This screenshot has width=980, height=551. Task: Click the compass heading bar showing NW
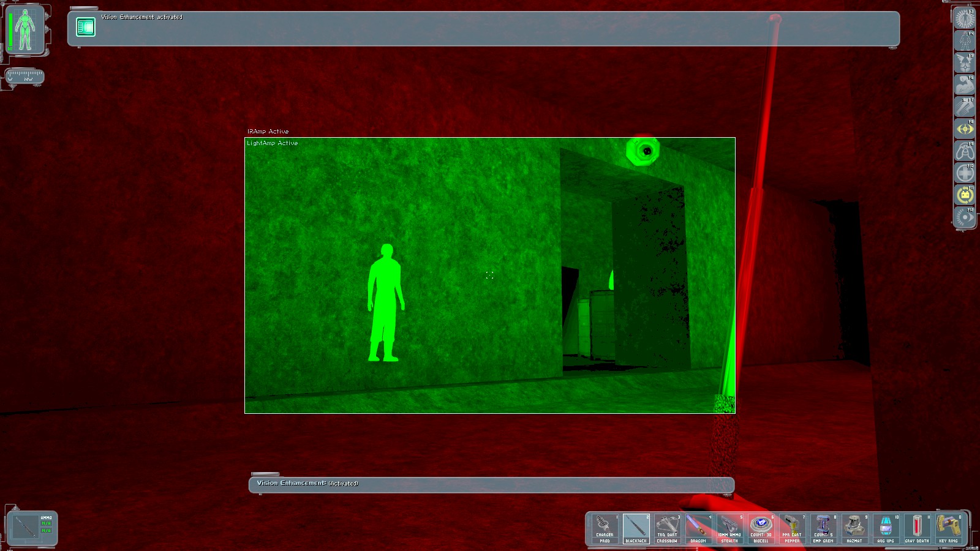[x=24, y=77]
